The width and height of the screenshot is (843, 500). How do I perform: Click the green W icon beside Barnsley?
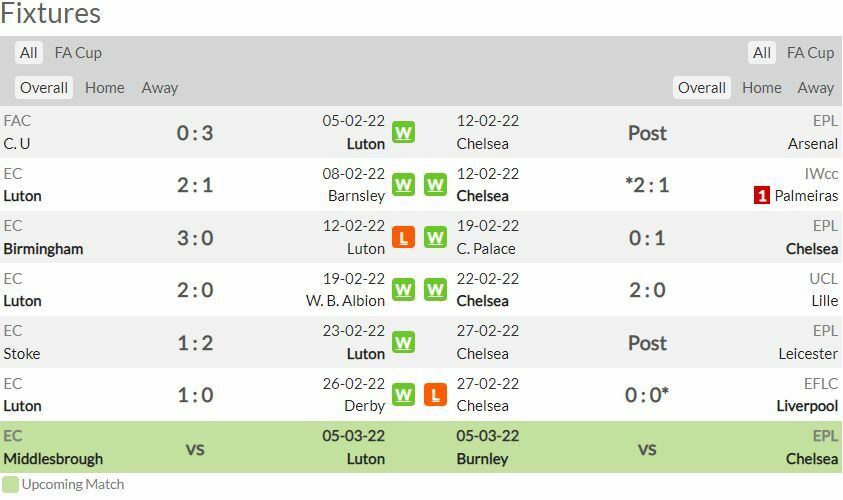point(403,185)
